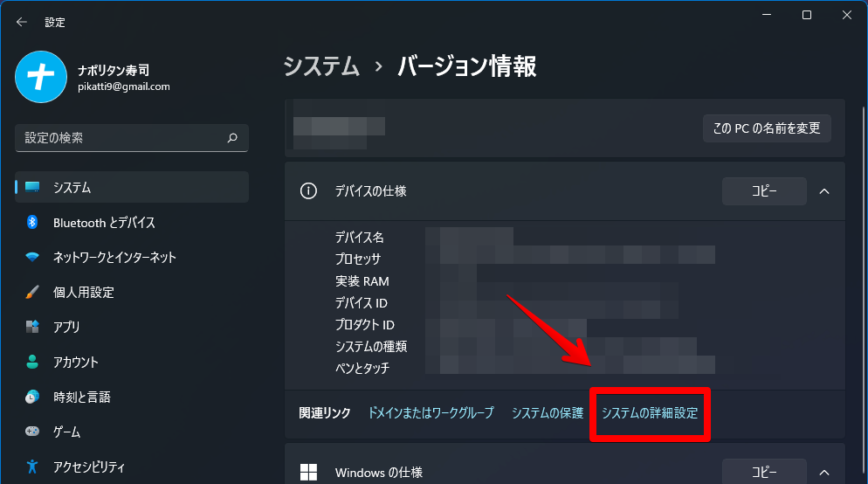Open システムの詳細設定 link
868x484 pixels.
coord(650,412)
